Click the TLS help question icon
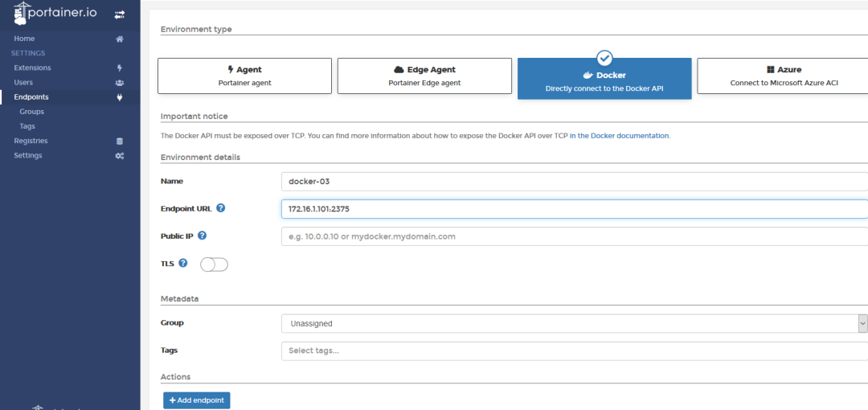Image resolution: width=868 pixels, height=410 pixels. tap(183, 263)
